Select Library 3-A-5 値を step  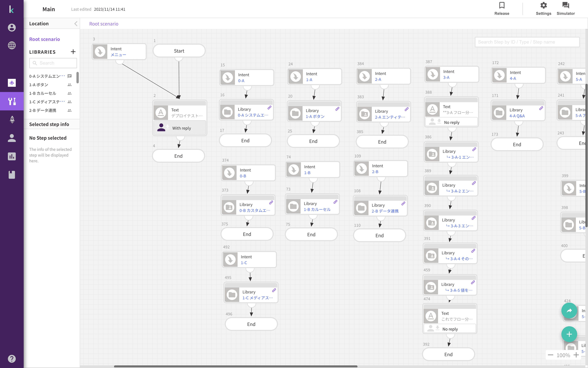[450, 285]
